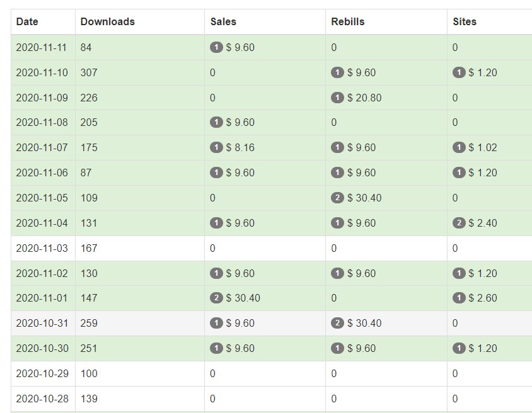Click the Rebills count badge for 2020-11-05

pos(337,198)
